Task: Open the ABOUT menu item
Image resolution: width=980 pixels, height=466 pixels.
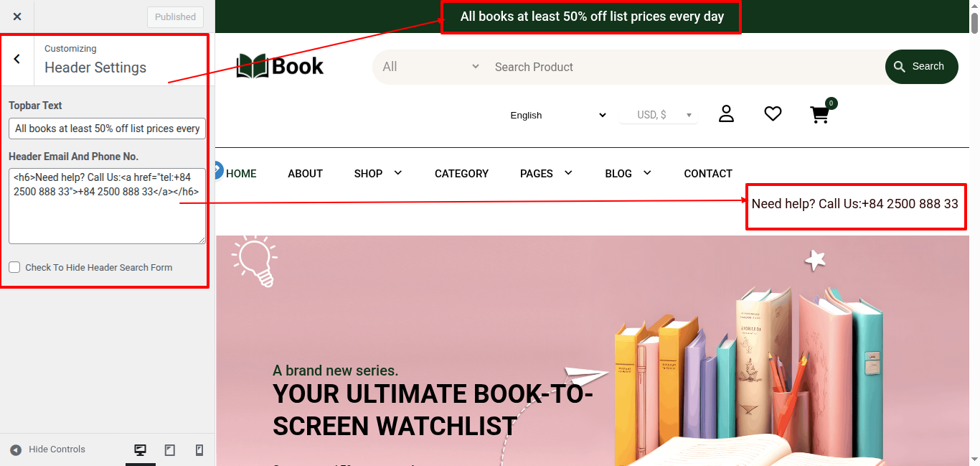Action: tap(305, 174)
